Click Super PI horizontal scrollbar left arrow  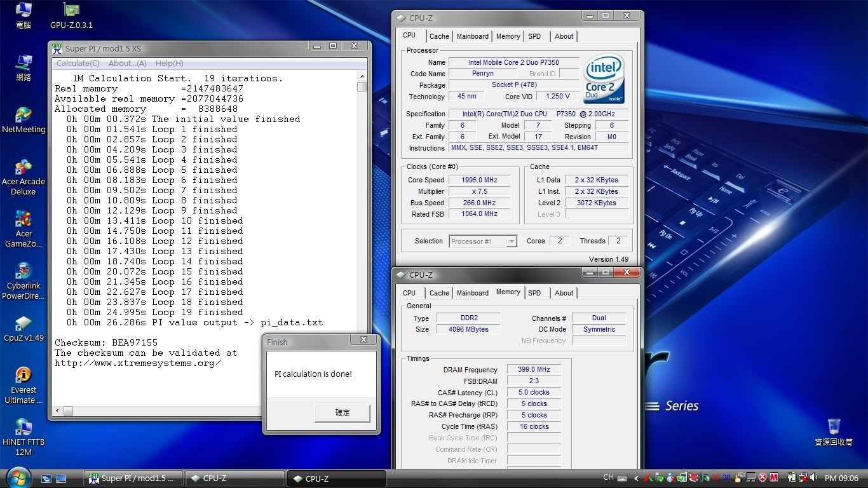click(x=57, y=411)
